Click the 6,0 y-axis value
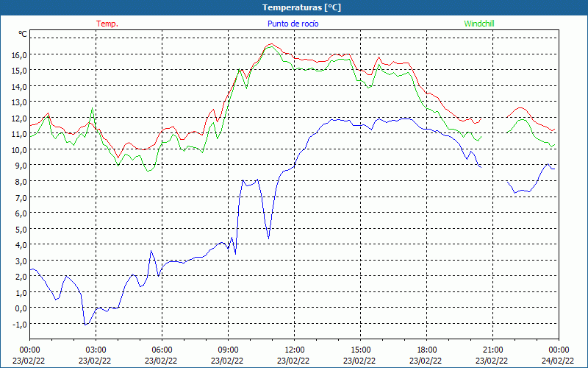 tap(21, 213)
